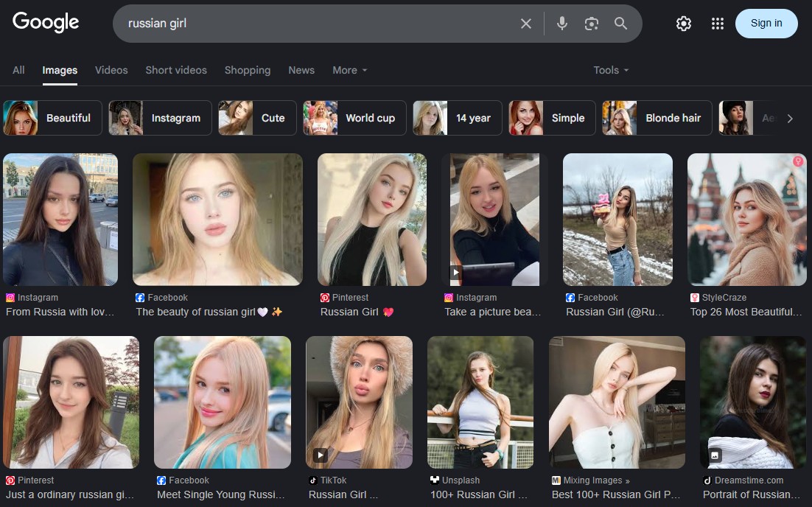Select the World cup filter chip
This screenshot has width=812, height=507.
tap(354, 118)
